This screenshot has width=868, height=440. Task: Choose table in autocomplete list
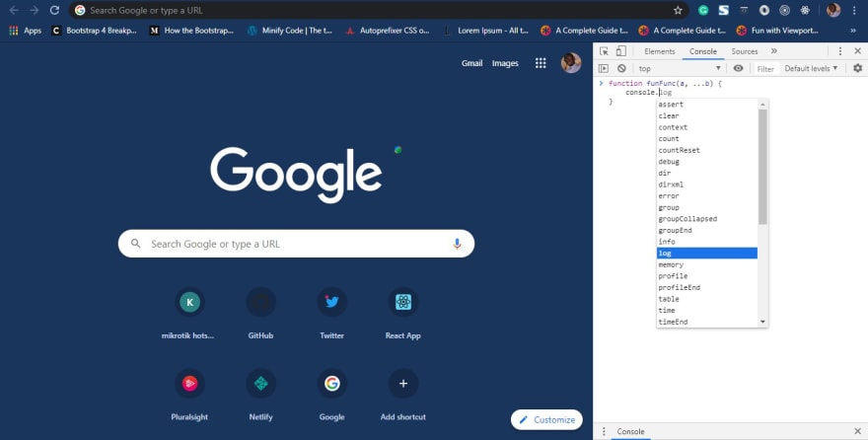(707, 299)
